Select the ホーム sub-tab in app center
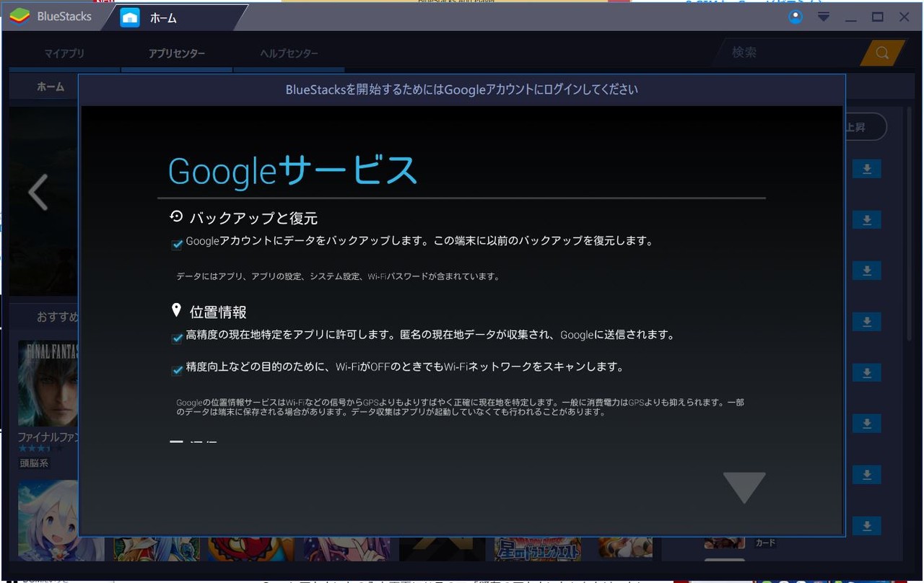The width and height of the screenshot is (924, 583). (51, 87)
